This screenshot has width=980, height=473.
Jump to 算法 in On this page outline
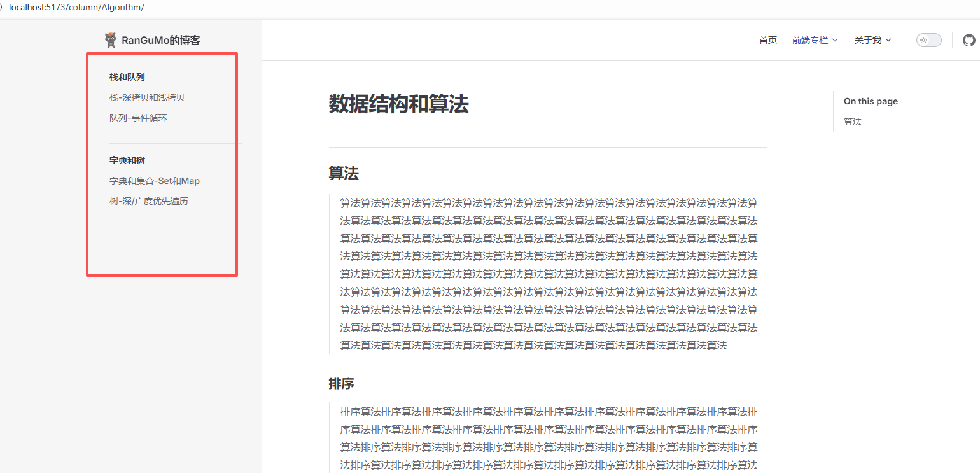(x=853, y=122)
